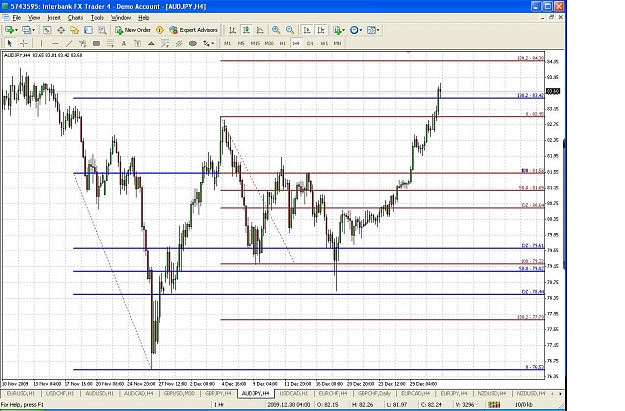The image size is (625, 411).
Task: Open the Window menu
Action: [x=120, y=18]
